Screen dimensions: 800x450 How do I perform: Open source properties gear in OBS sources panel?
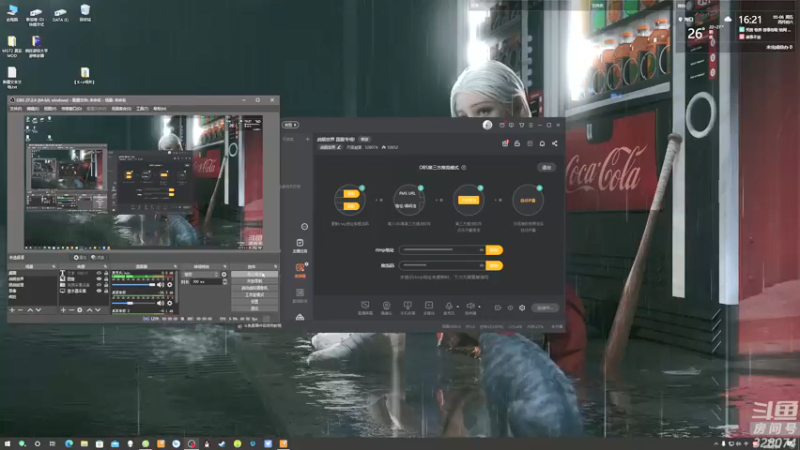(82, 310)
